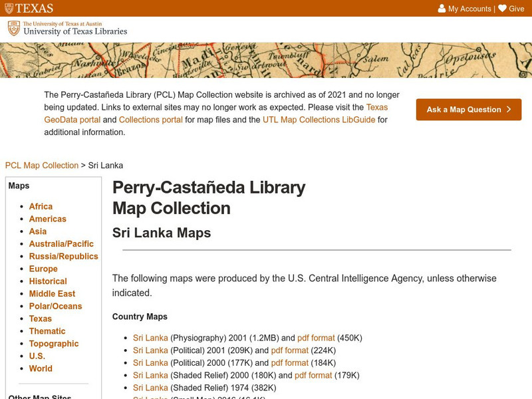This screenshot has height=399, width=532.
Task: Open the Middle East maps section
Action: [x=52, y=294]
